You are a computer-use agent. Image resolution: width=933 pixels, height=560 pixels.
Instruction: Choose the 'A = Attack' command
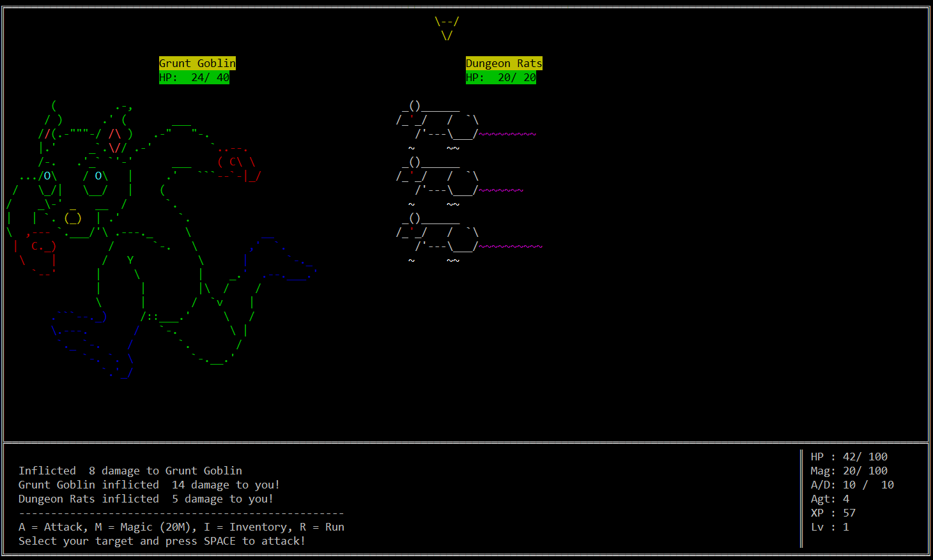[x=54, y=527]
